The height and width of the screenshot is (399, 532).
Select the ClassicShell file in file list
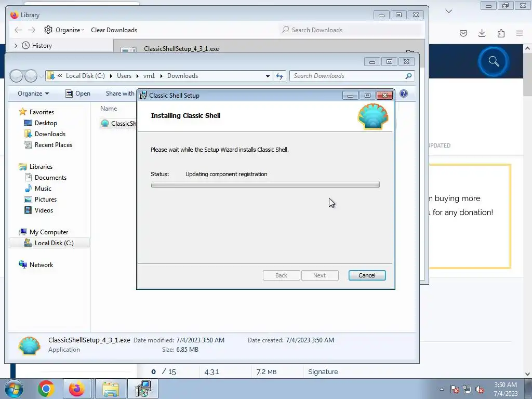pos(118,124)
